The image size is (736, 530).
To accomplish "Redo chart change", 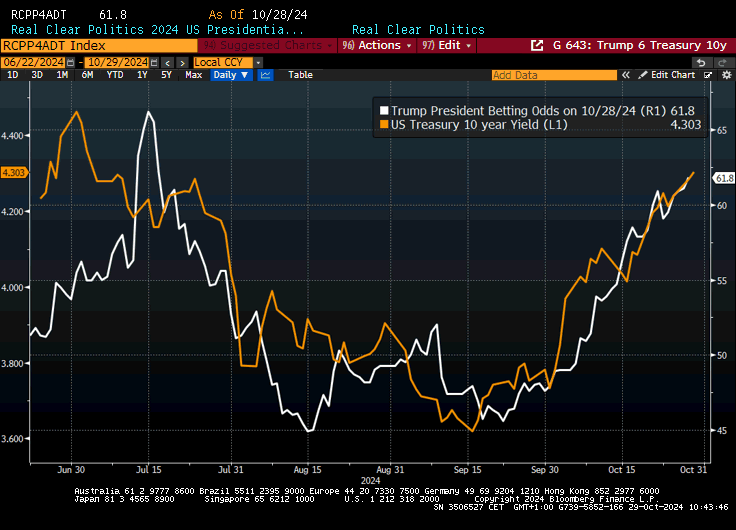I will point(723,62).
